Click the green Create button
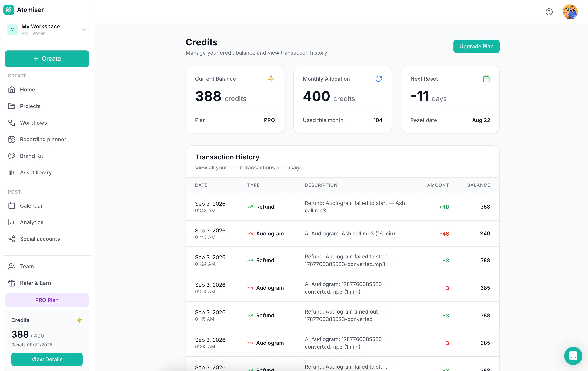 coord(47,59)
